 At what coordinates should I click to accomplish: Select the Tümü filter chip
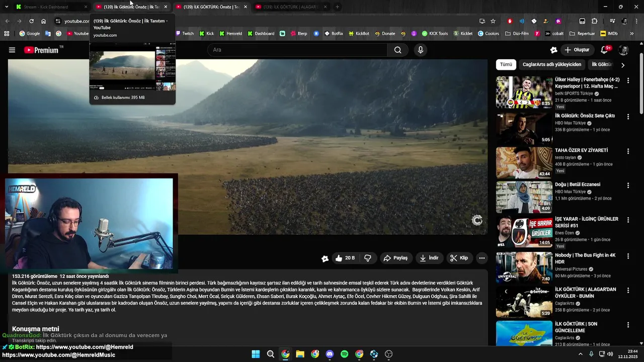(506, 64)
